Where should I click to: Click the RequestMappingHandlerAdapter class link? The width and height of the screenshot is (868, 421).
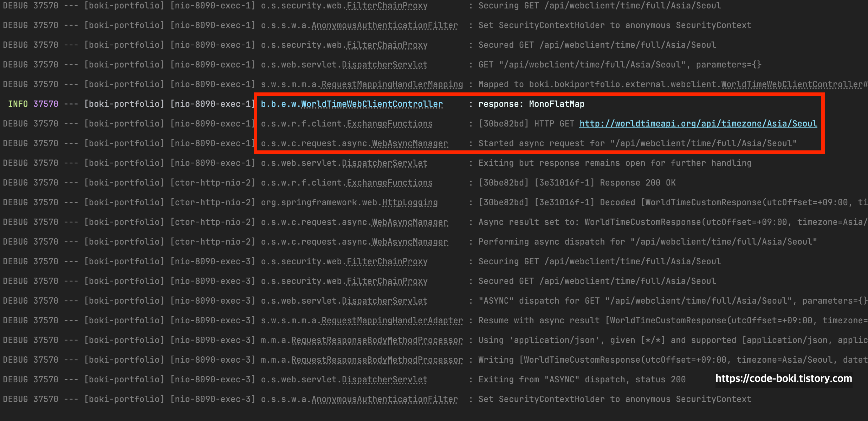click(392, 320)
